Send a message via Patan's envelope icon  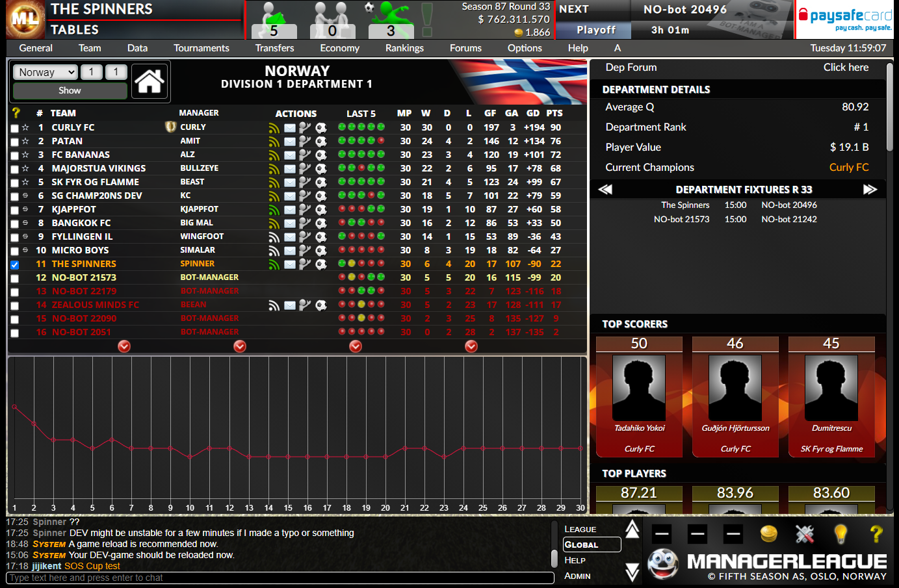pyautogui.click(x=289, y=142)
